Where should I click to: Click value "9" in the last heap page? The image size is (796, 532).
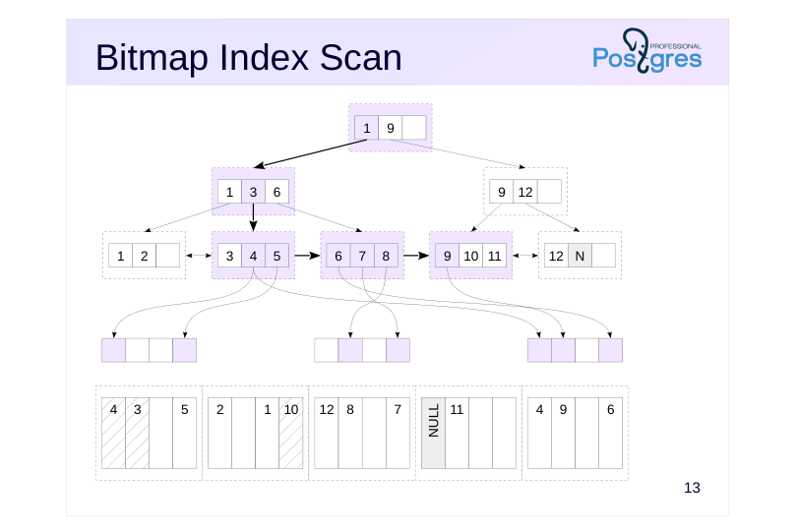pyautogui.click(x=564, y=433)
